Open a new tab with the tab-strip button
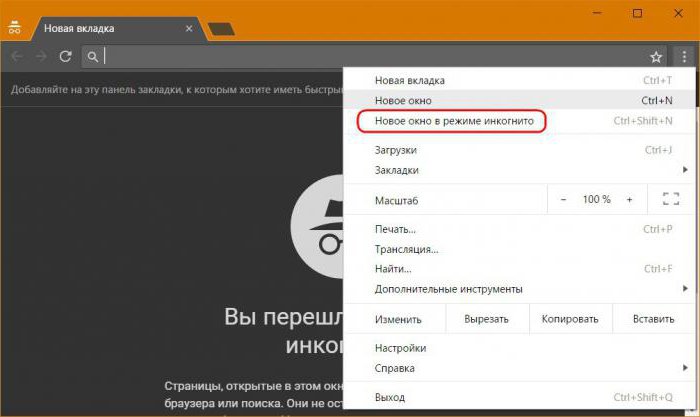 coord(221,29)
